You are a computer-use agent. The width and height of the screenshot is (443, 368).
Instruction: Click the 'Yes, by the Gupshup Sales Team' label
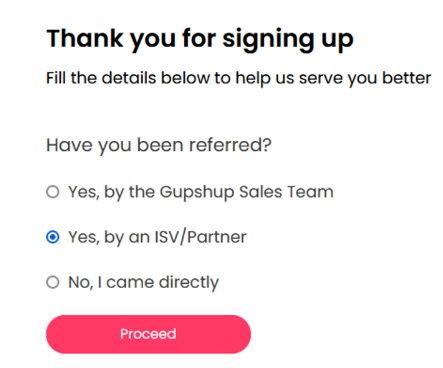(201, 192)
